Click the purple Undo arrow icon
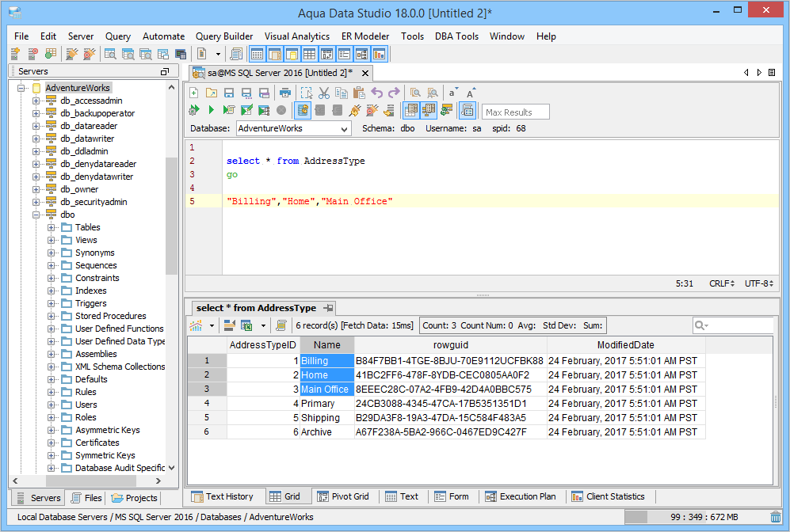 click(377, 93)
